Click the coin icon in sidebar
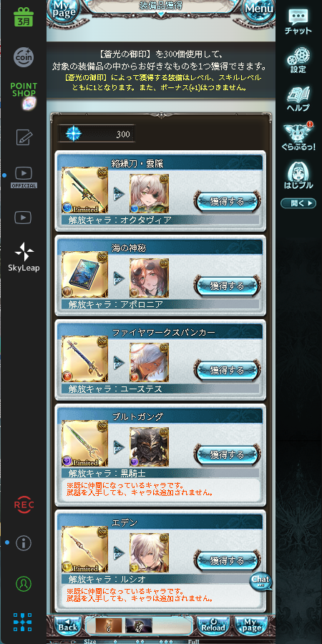322x644 pixels. pos(24,57)
